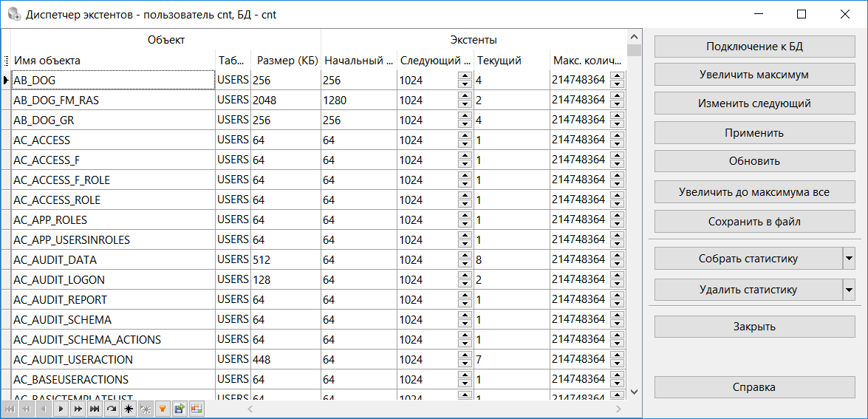This screenshot has width=868, height=419.
Task: Click the export data disk icon
Action: (x=179, y=409)
